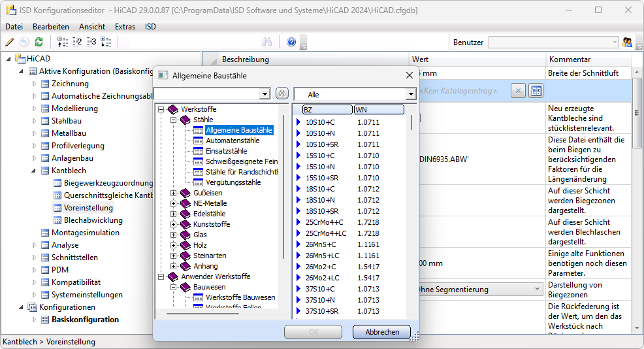
Task: Click the HiCAD root folder icon
Action: coord(20,58)
